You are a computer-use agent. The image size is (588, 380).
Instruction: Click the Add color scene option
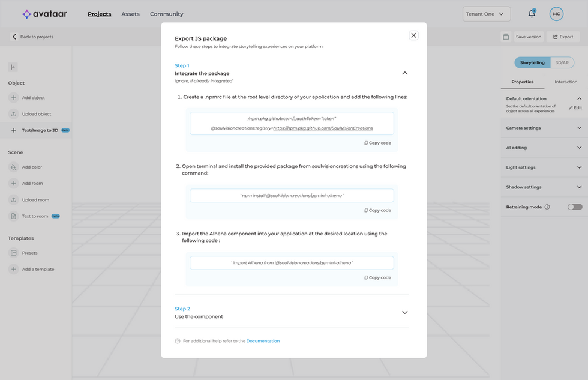click(32, 167)
